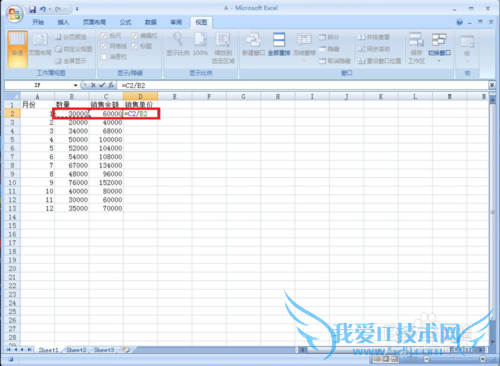Viewport: 500px width, 366px height.
Task: Click cell C5 containing 100000
Action: (x=106, y=140)
